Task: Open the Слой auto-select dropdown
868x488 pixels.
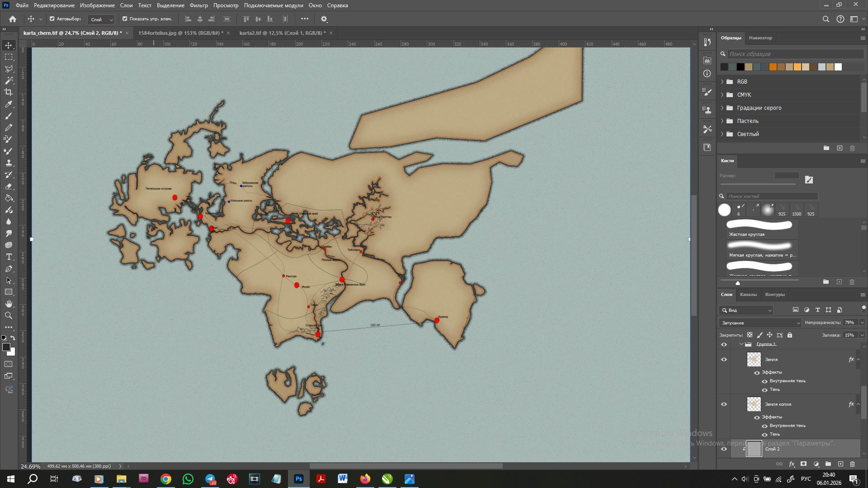Action: click(x=101, y=19)
